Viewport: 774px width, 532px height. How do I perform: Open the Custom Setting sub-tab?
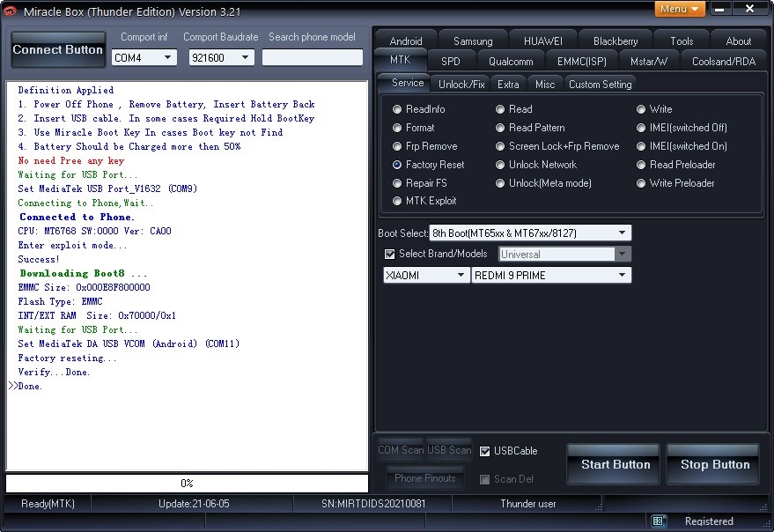pos(600,85)
